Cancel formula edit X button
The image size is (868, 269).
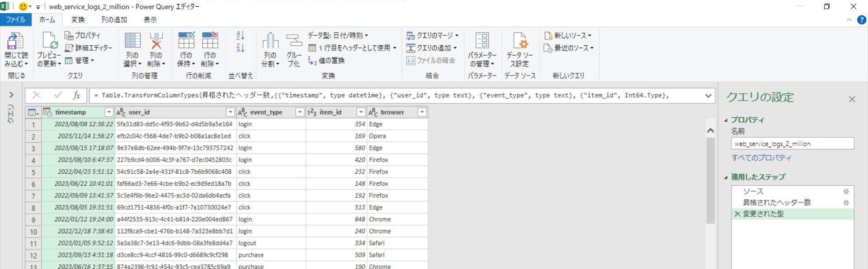click(x=37, y=95)
